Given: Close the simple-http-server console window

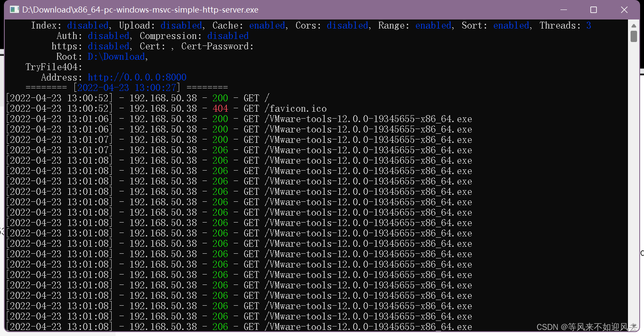Looking at the screenshot, I should pyautogui.click(x=624, y=10).
